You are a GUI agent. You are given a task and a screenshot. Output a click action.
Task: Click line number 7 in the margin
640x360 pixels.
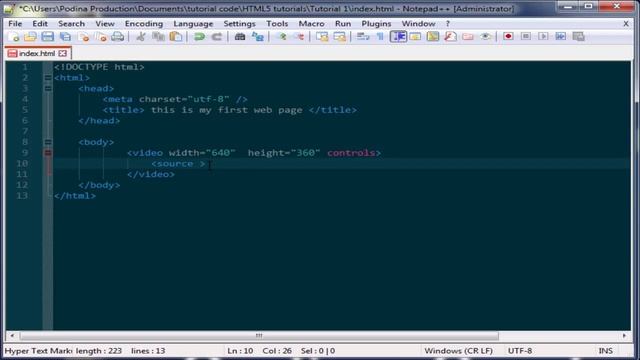(x=25, y=131)
